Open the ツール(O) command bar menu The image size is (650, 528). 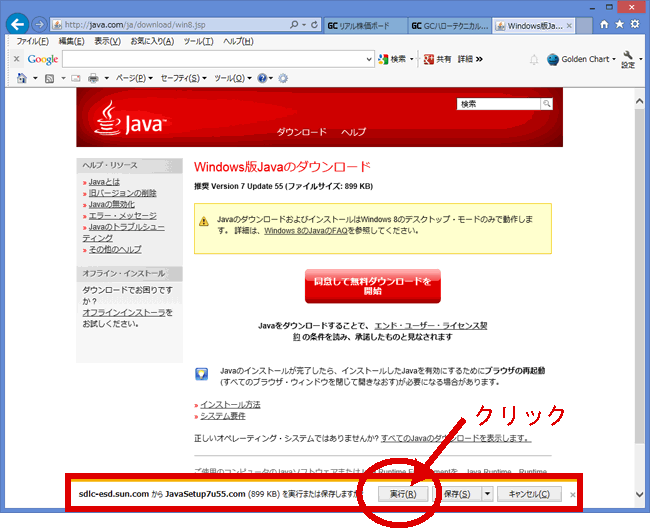pos(233,78)
